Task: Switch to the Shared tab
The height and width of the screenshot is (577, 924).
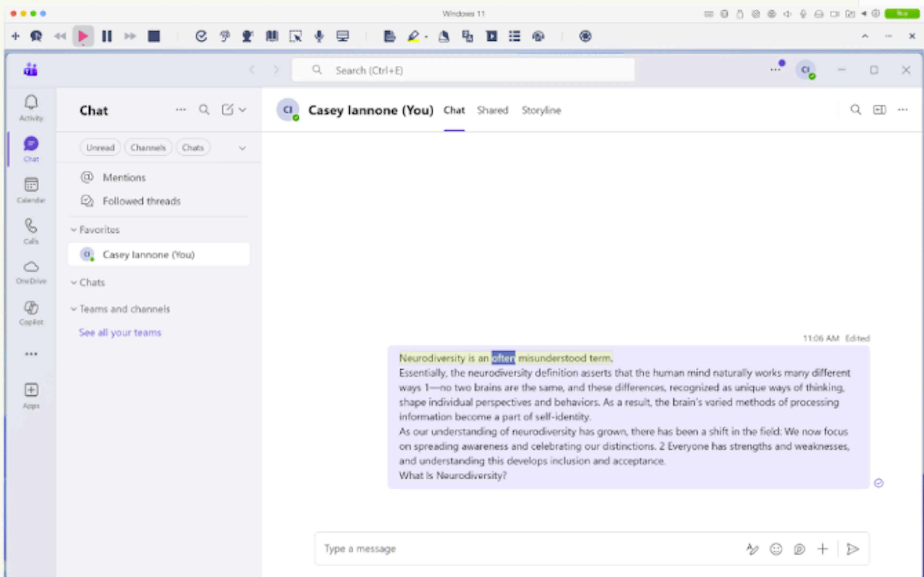Action: click(x=493, y=110)
